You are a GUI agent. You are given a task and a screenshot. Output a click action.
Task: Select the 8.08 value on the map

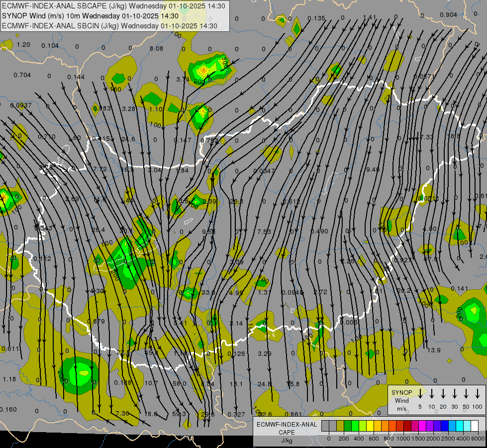(x=156, y=49)
